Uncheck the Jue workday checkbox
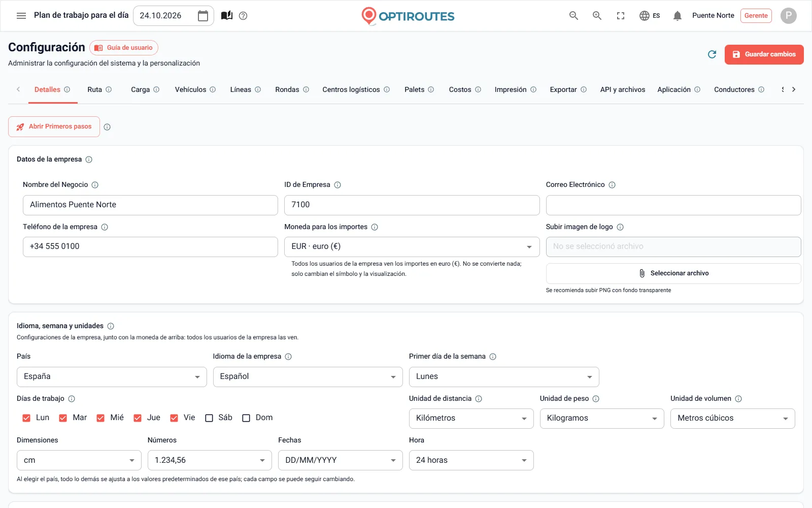This screenshot has width=812, height=508. pos(138,418)
